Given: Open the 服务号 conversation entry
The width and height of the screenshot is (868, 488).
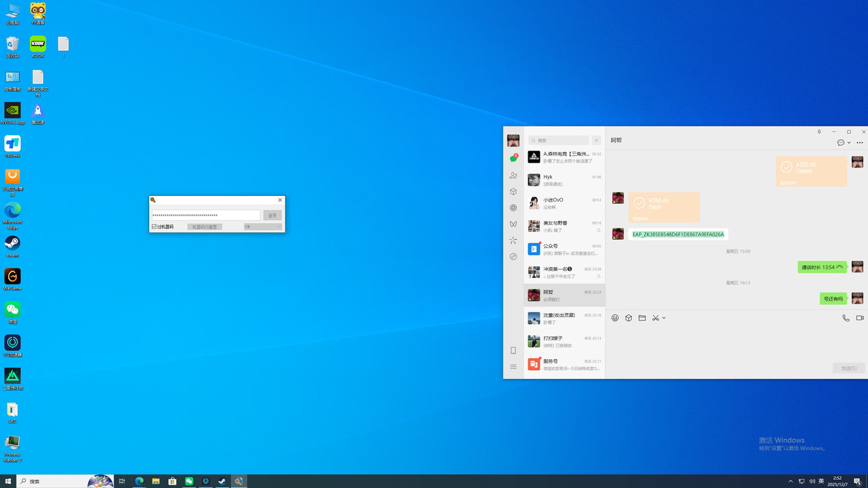Looking at the screenshot, I should point(564,365).
